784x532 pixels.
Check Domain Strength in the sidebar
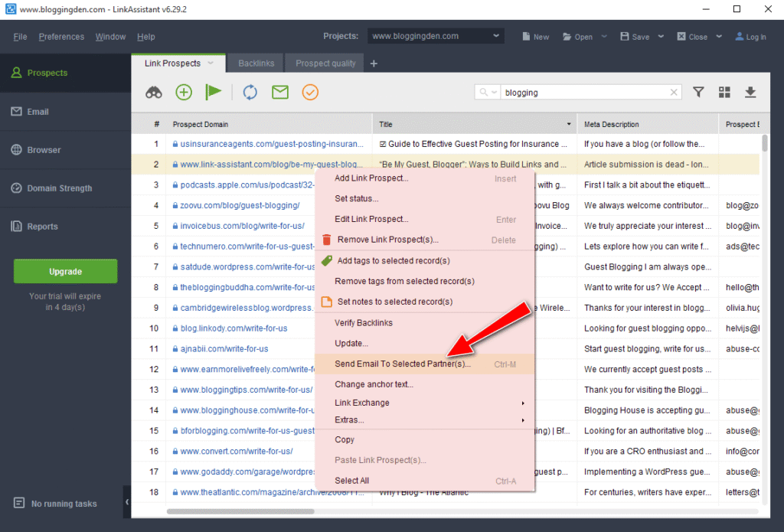click(x=52, y=188)
